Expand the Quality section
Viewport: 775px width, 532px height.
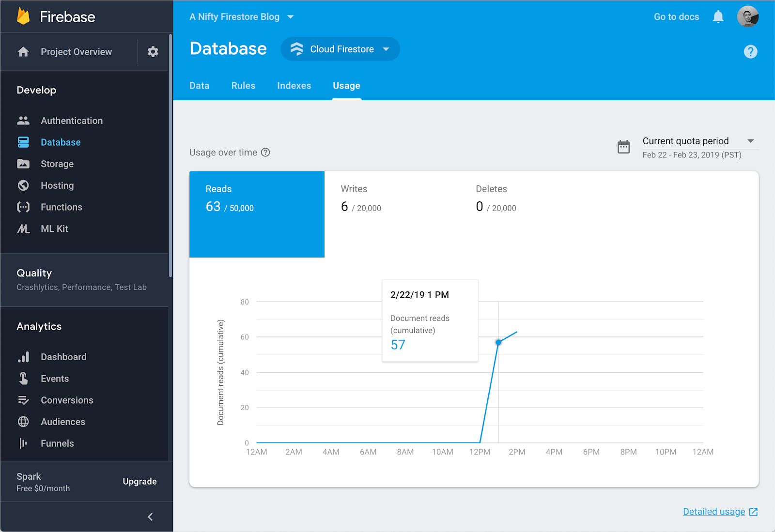pyautogui.click(x=84, y=279)
